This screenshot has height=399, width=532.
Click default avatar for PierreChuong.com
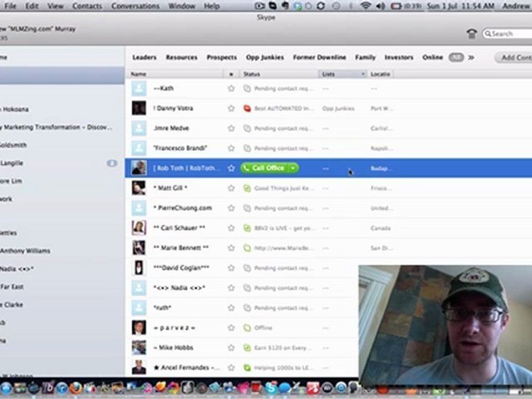139,208
